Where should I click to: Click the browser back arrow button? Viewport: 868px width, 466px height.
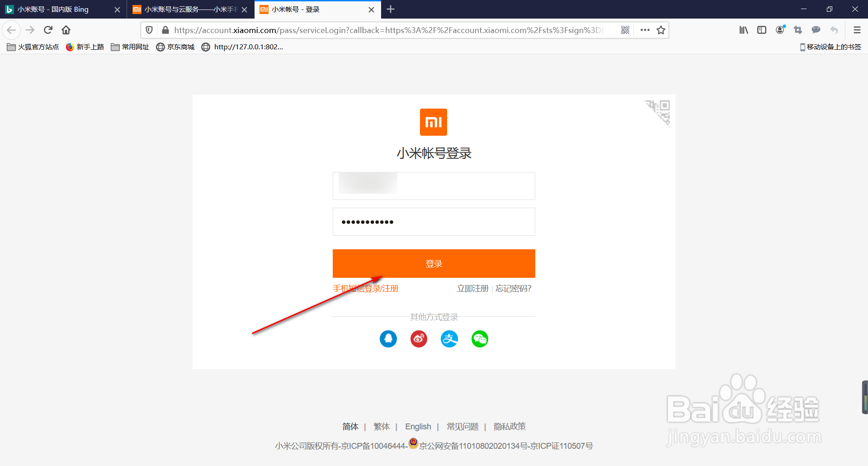(x=11, y=30)
